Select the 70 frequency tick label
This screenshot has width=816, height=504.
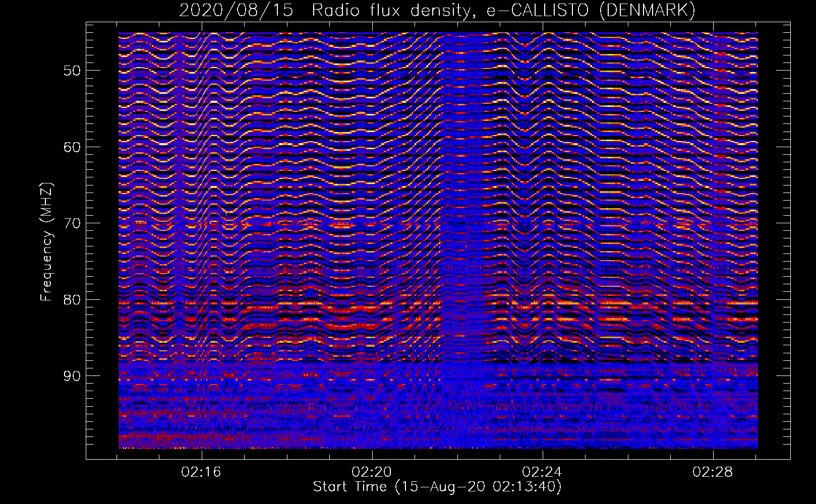(x=72, y=223)
